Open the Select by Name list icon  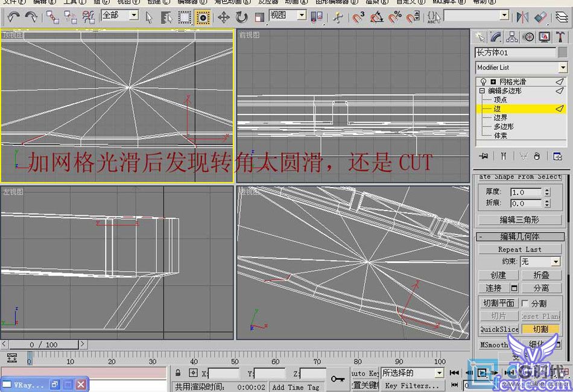[x=166, y=17]
